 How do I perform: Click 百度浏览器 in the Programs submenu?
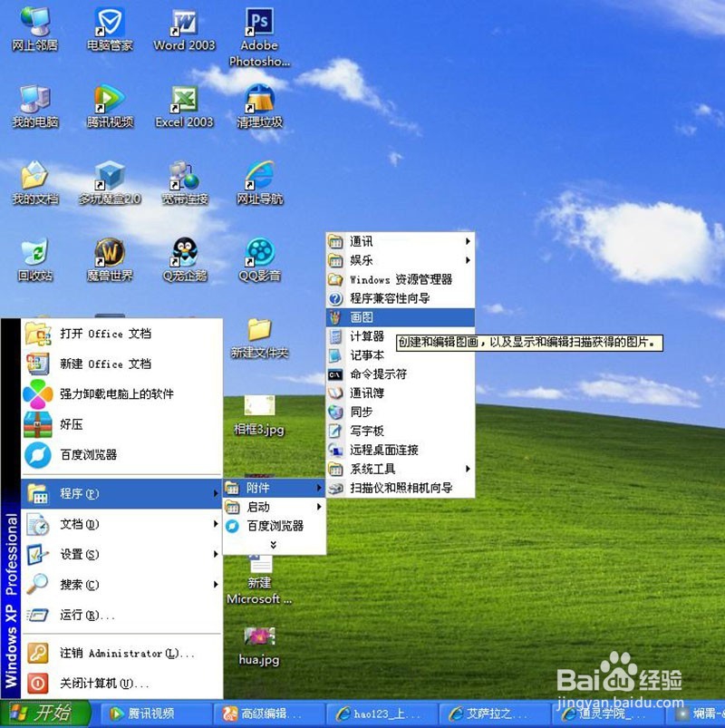click(x=275, y=526)
